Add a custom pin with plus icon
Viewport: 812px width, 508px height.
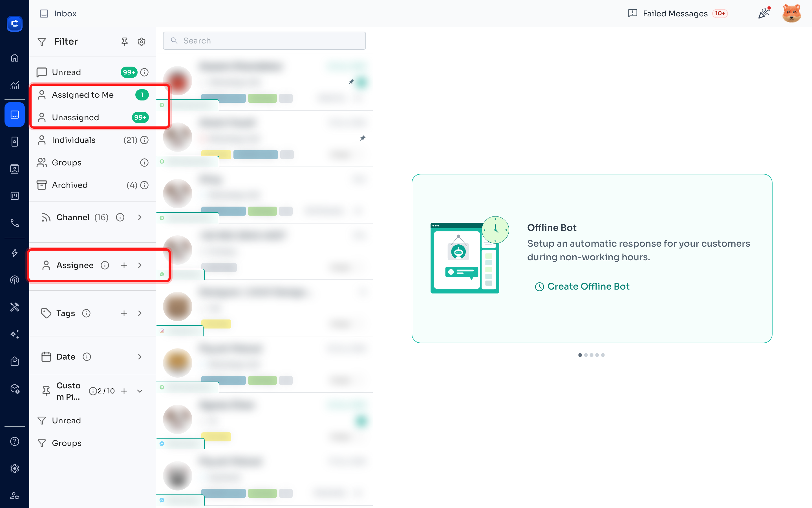[x=124, y=391]
